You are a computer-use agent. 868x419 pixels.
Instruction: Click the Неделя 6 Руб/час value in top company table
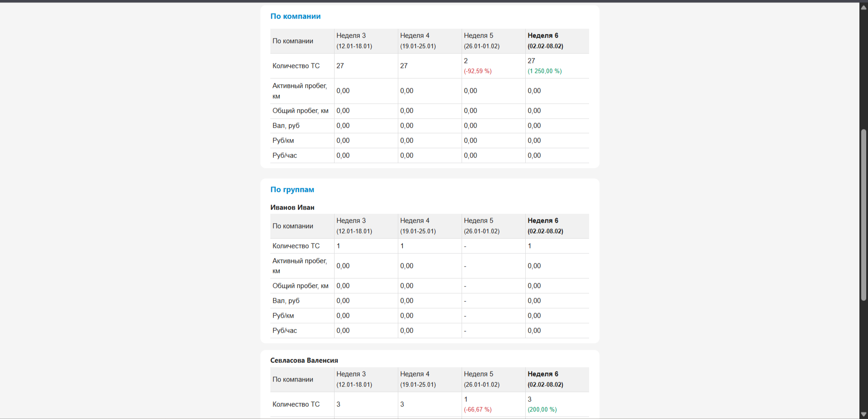(x=534, y=156)
